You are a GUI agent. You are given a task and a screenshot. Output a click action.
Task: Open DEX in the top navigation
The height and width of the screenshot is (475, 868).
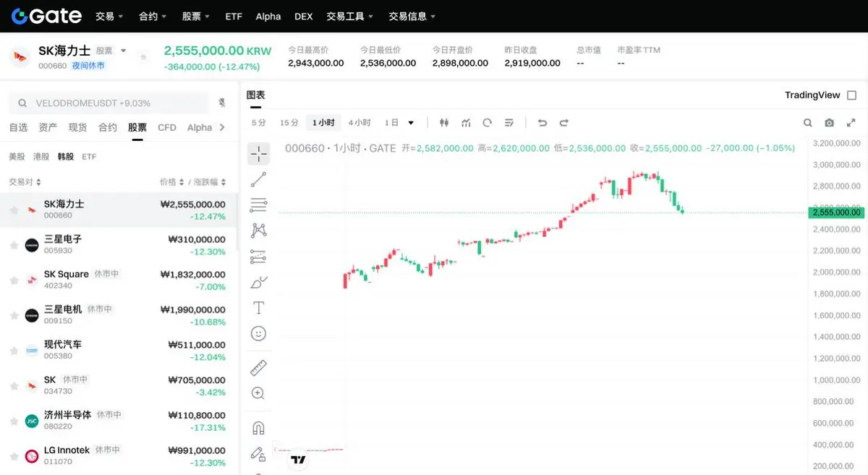304,16
